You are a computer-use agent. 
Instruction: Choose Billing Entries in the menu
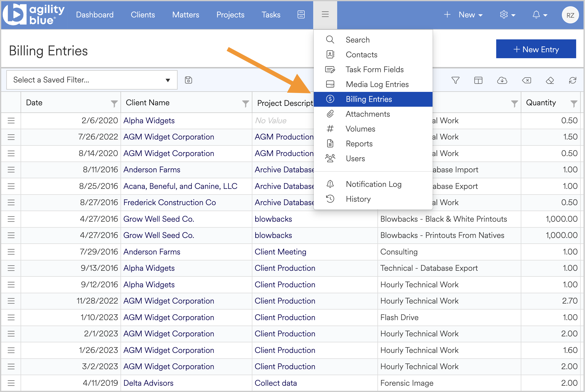373,99
